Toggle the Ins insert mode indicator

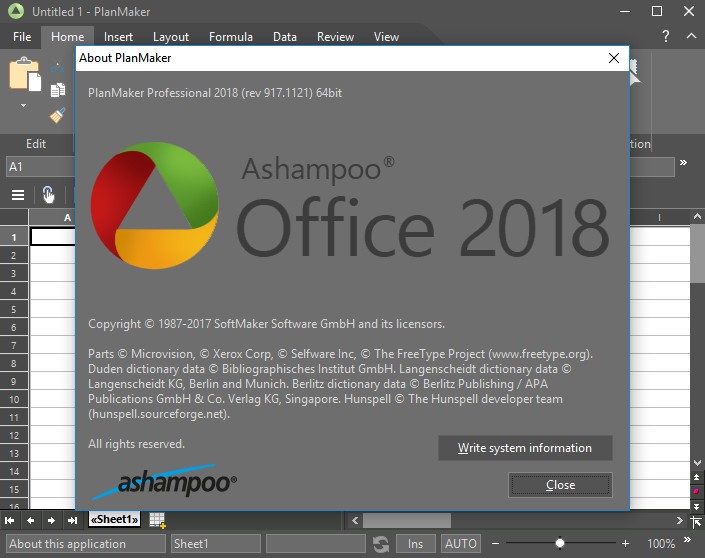point(415,544)
